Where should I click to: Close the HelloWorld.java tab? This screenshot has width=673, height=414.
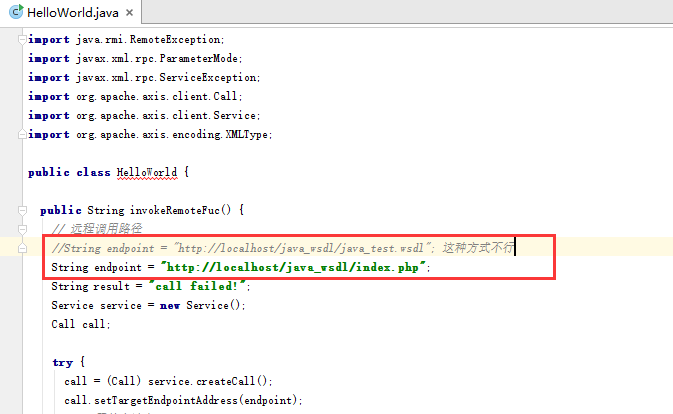point(129,13)
